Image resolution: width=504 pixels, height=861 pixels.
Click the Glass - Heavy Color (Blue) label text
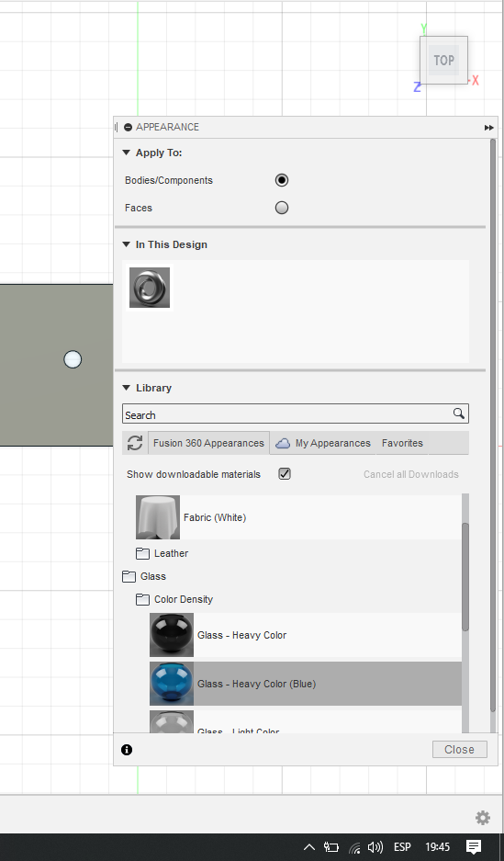(x=257, y=685)
